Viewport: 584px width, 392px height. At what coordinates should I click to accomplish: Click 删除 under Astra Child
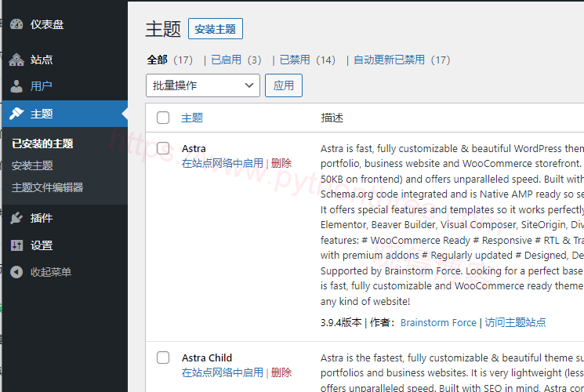[x=281, y=372]
